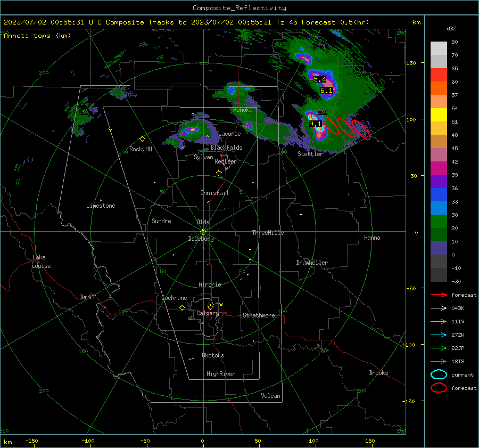Click the yellow diamond marker at Calgary

[210, 307]
